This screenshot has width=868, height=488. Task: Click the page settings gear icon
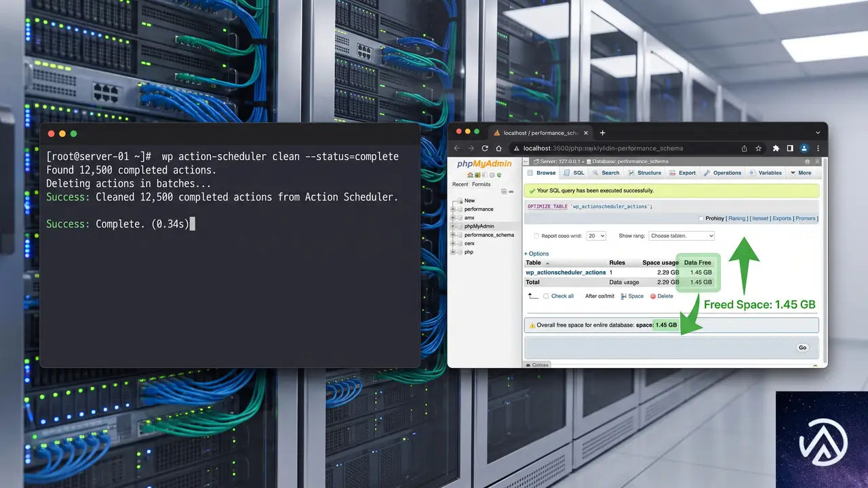[x=808, y=162]
